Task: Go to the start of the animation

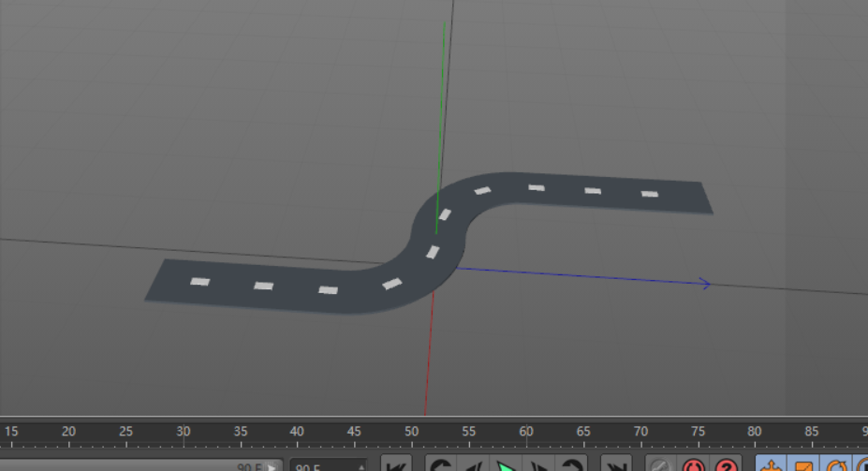Action: [396, 464]
